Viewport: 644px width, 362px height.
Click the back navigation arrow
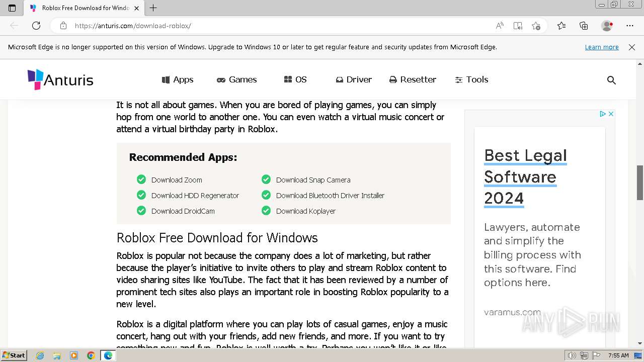tap(14, 26)
